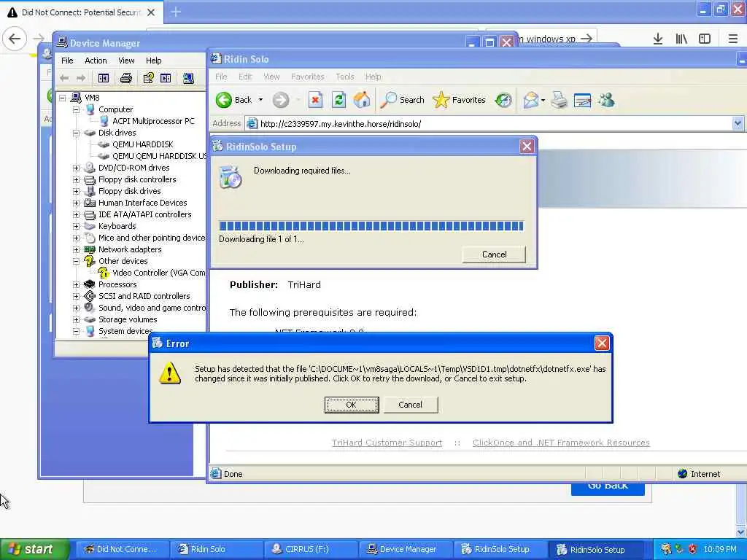
Task: Click Cancel in the Error dialog
Action: coord(410,405)
